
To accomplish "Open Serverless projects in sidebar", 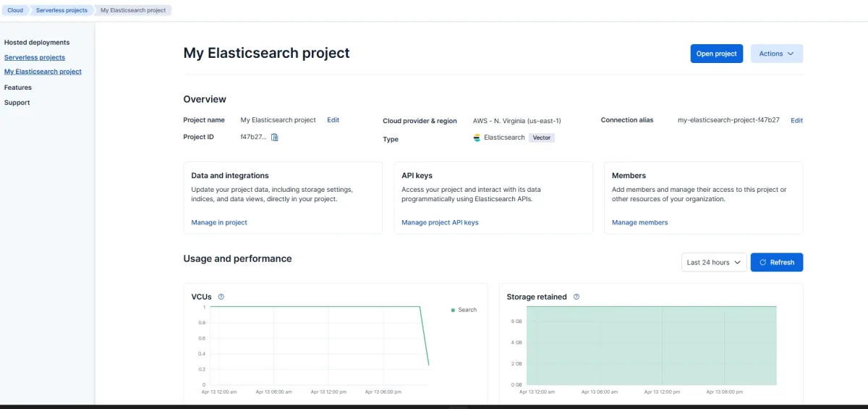I will point(35,57).
